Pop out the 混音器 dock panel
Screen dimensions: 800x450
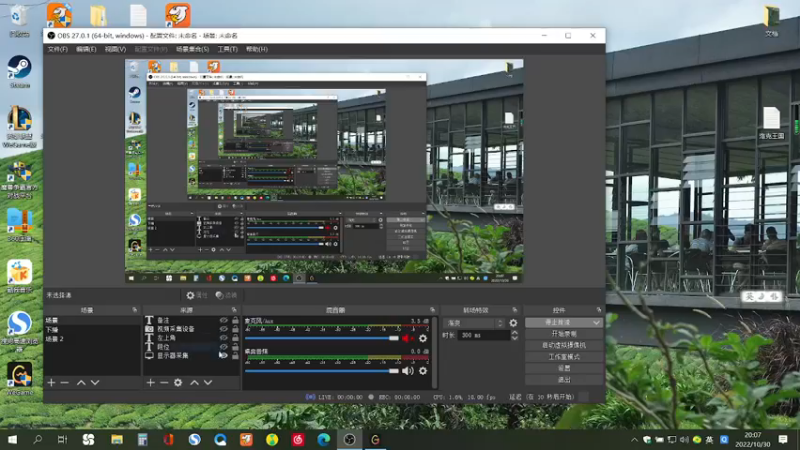point(433,310)
